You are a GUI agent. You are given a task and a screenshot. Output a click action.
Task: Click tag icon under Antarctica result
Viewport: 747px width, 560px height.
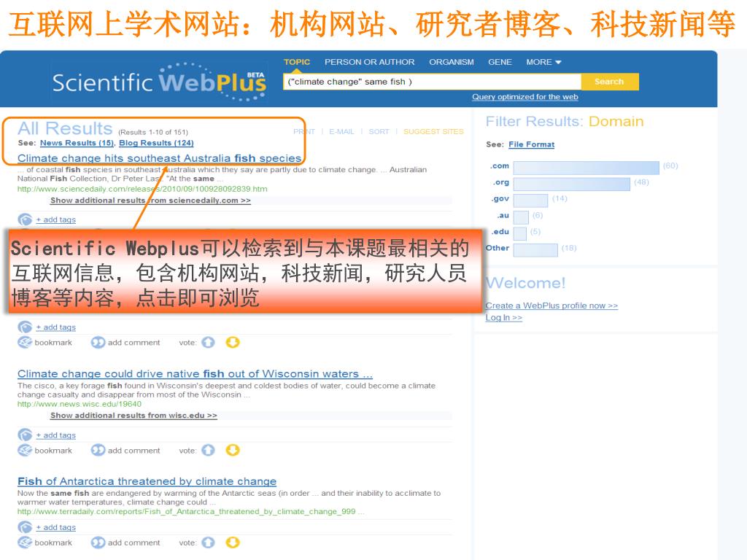25,527
